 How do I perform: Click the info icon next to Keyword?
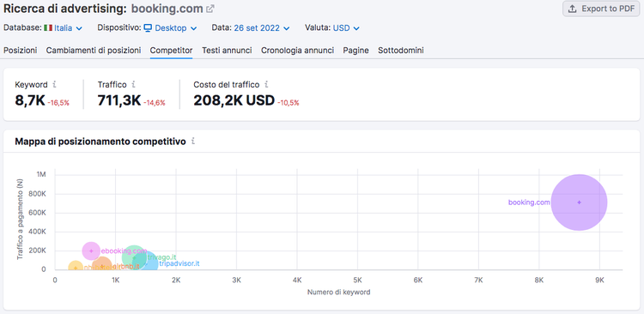(54, 85)
